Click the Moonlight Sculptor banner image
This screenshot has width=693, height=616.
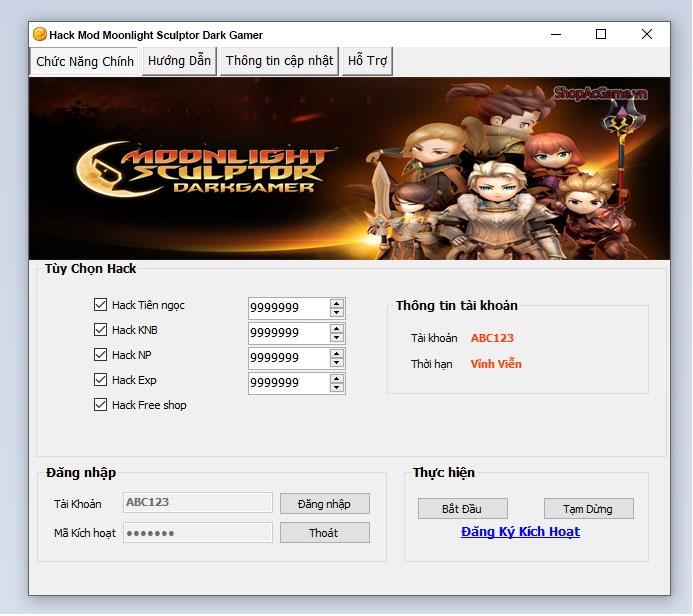(349, 168)
